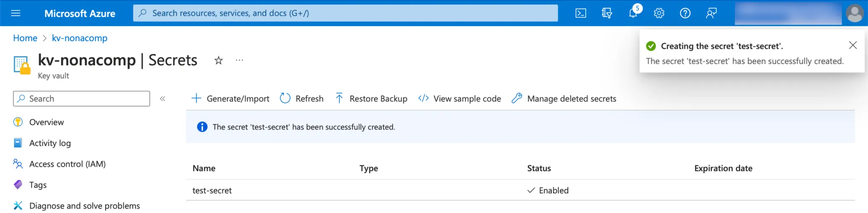Open the Directories and subscriptions filter icon
The width and height of the screenshot is (868, 213).
tap(606, 13)
